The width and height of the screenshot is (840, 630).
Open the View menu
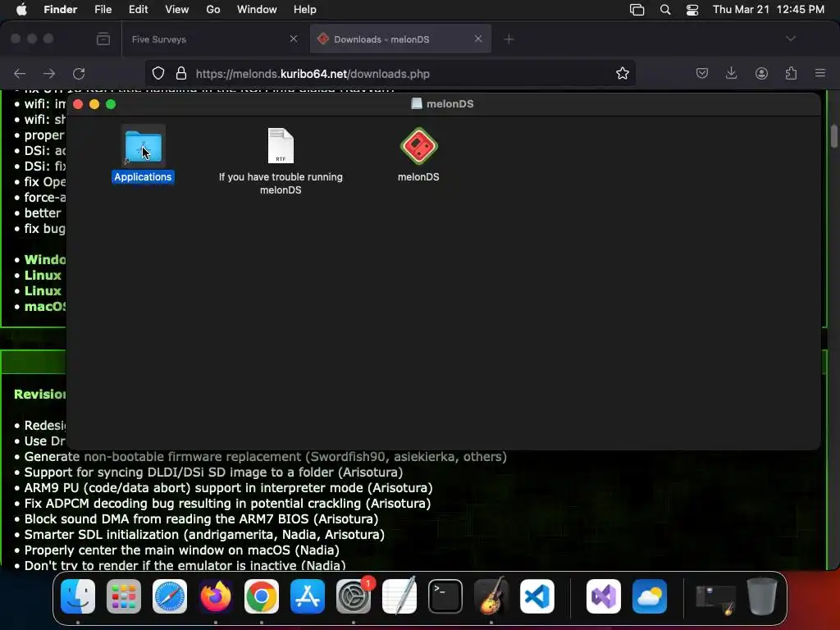(x=177, y=10)
